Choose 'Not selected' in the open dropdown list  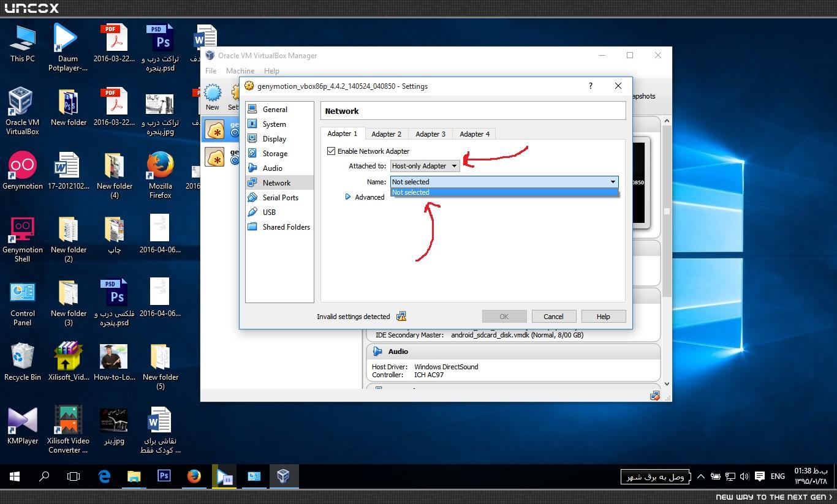tap(504, 192)
